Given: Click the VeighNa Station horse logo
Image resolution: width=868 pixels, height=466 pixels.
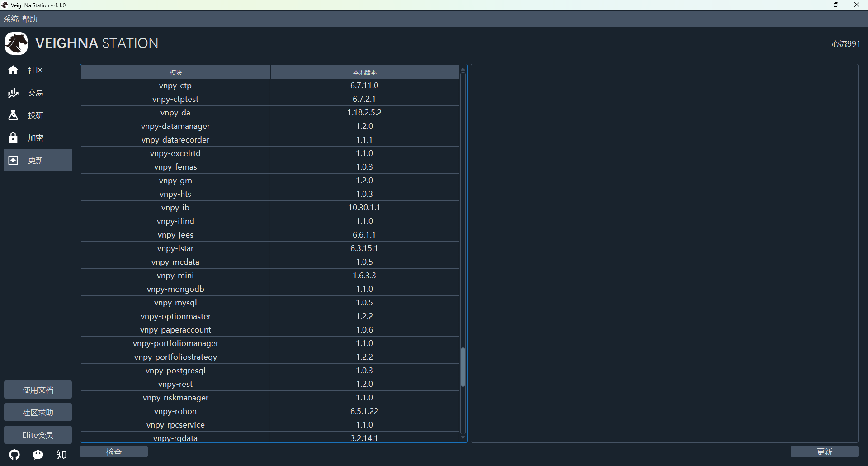Looking at the screenshot, I should coord(16,43).
